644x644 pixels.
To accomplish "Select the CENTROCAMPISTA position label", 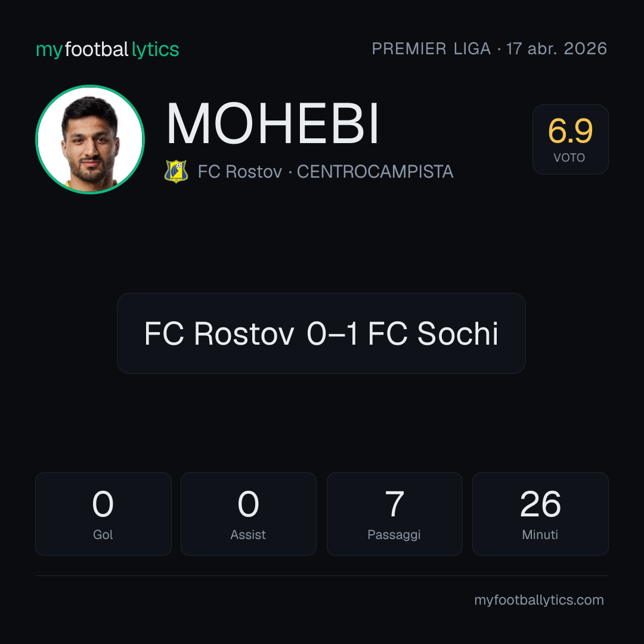I will (x=375, y=172).
